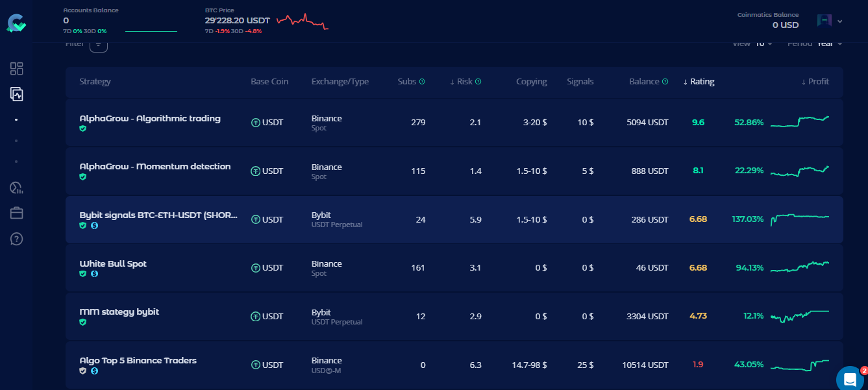This screenshot has height=390, width=868.
Task: Click the Exchange/Type column header
Action: pyautogui.click(x=340, y=82)
